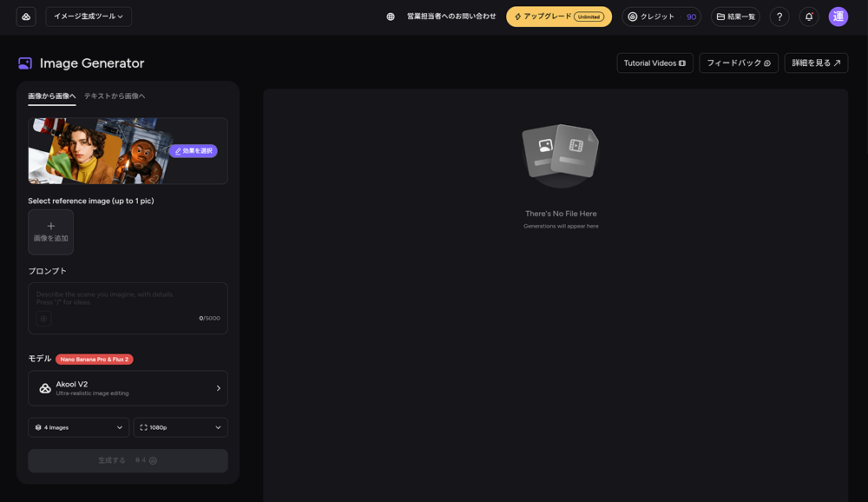The height and width of the screenshot is (502, 868).
Task: Click the globe language icon
Action: [x=391, y=17]
